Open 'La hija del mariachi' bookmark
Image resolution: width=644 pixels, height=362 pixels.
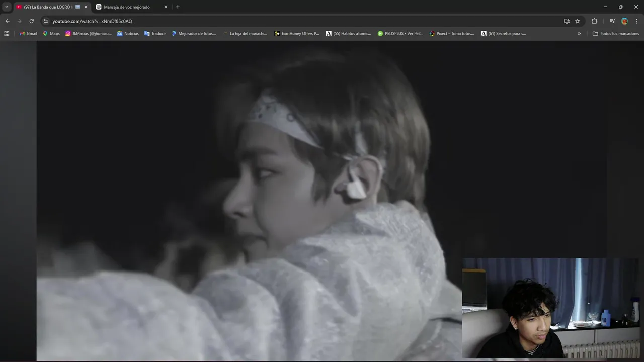point(245,34)
